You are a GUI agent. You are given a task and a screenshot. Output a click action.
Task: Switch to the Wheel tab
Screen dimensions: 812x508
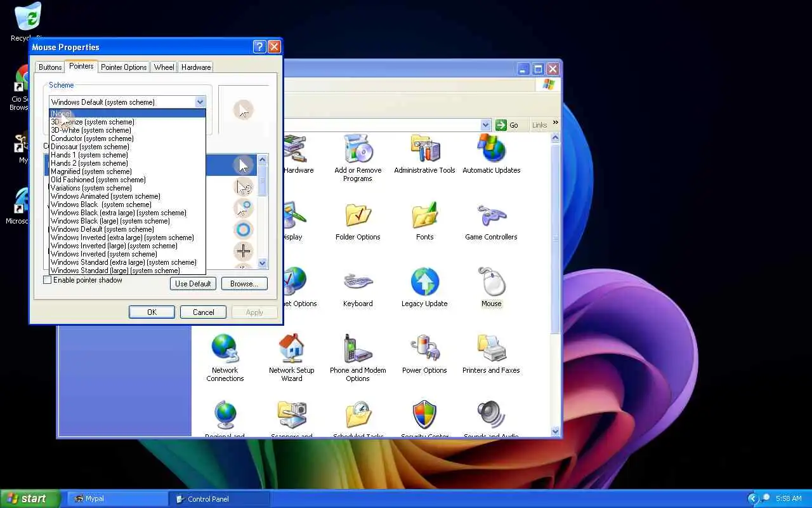click(x=164, y=67)
